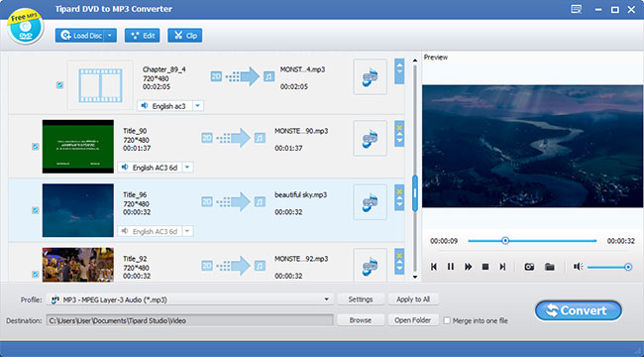Remove Title_92 with its X icon
Viewport: 644px width, 357px height.
399,256
